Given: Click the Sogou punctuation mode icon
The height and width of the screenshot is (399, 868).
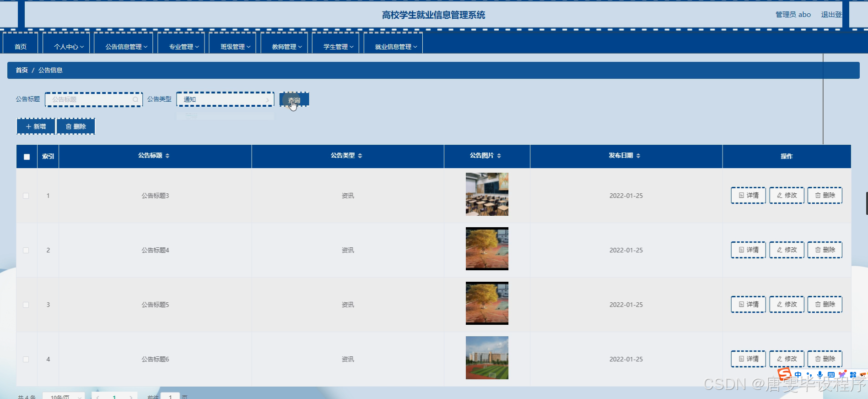Looking at the screenshot, I should pyautogui.click(x=809, y=375).
